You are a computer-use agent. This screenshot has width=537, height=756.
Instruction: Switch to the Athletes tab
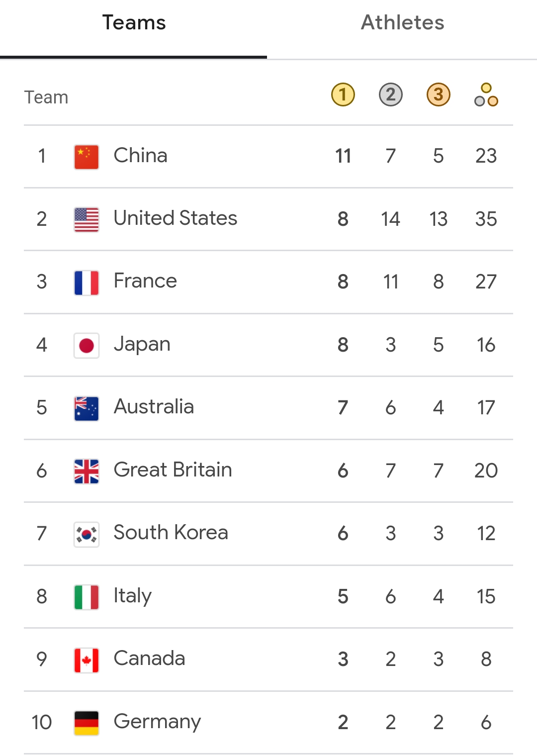(402, 23)
